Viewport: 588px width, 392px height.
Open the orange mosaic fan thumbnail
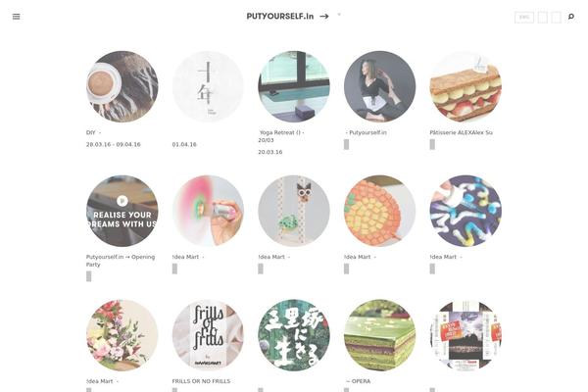[379, 211]
